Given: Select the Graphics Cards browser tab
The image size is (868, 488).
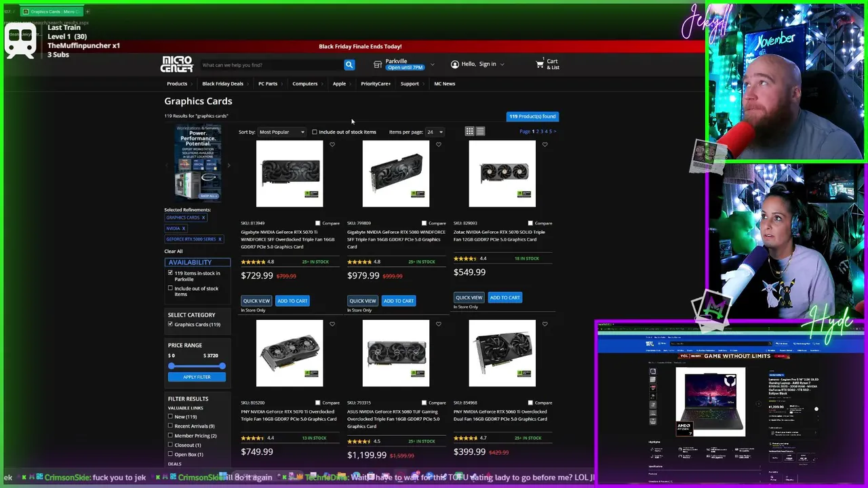Looking at the screenshot, I should click(x=51, y=12).
